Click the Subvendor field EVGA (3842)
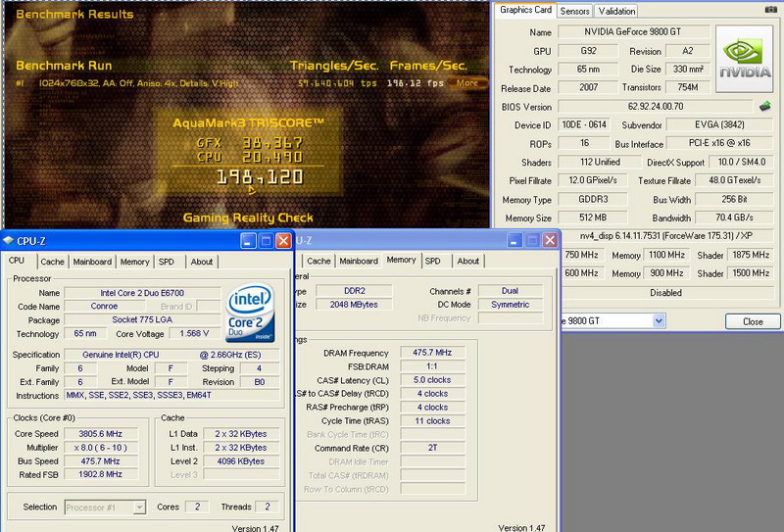This screenshot has height=532, width=784. 719,125
